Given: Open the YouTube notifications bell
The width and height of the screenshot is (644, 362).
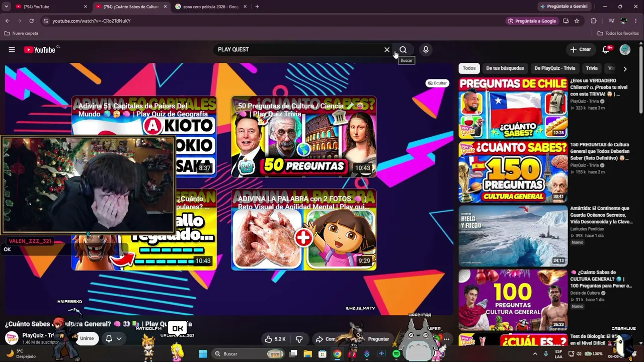Looking at the screenshot, I should click(x=606, y=49).
